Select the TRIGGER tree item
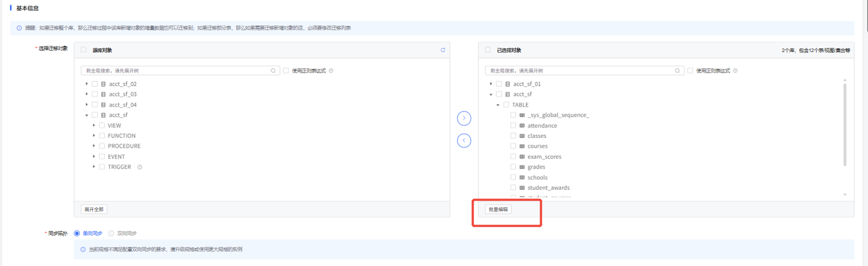Screen dimensions: 868x266 pyautogui.click(x=119, y=167)
